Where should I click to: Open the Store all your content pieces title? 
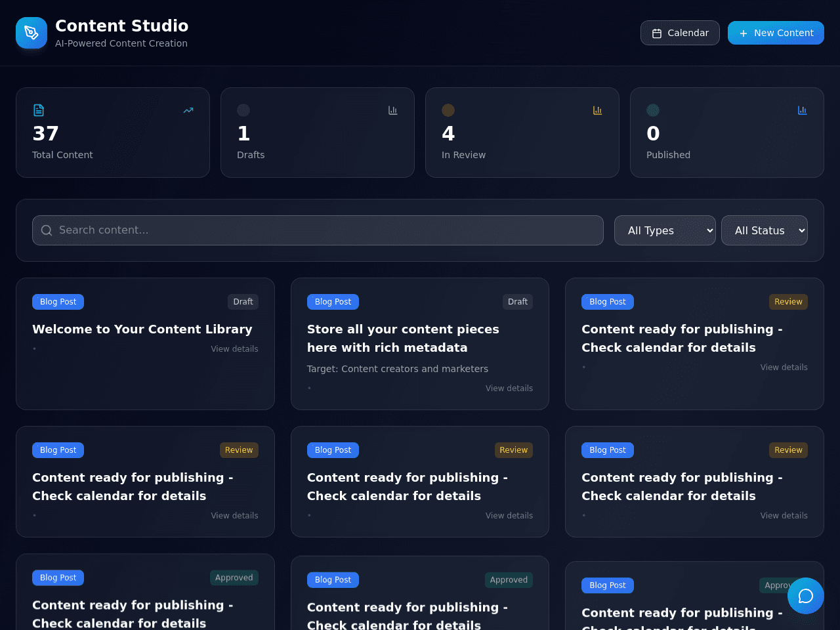pos(403,339)
